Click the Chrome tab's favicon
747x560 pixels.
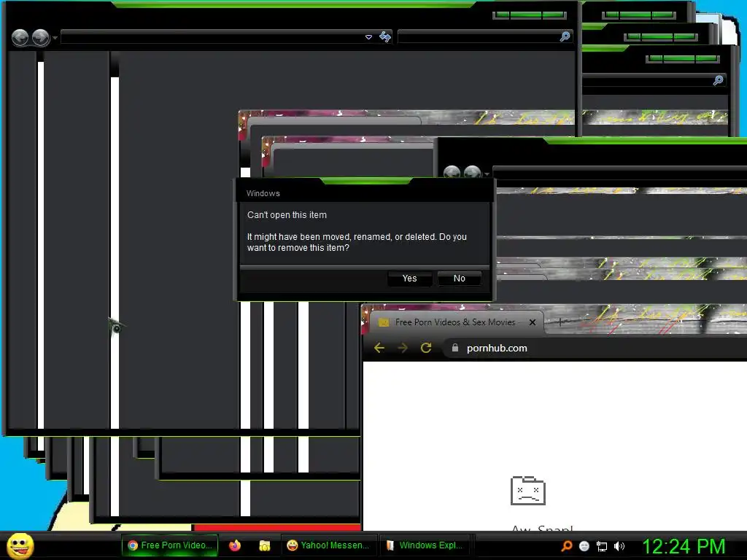384,323
